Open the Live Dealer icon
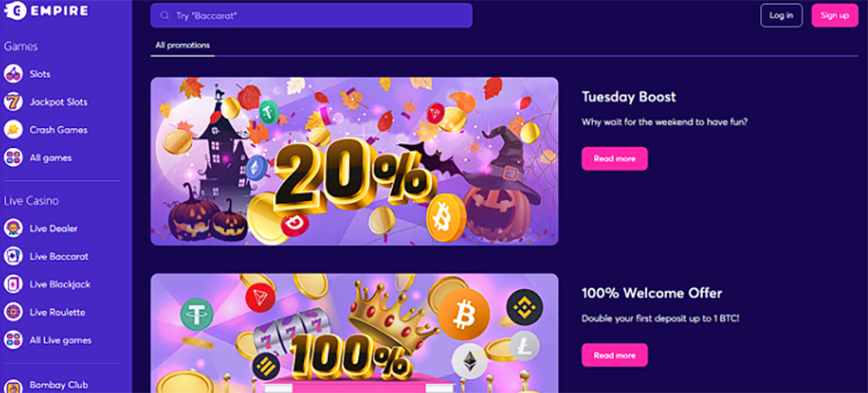 click(13, 228)
